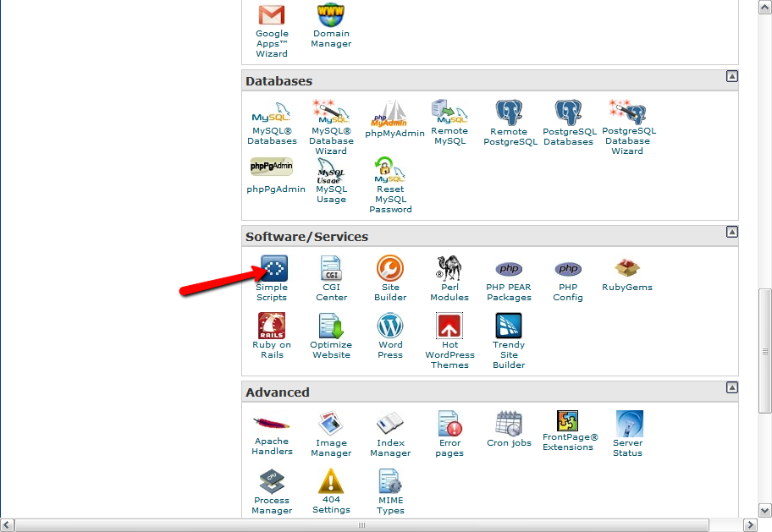
Task: Collapse the Databases section
Action: pos(732,76)
